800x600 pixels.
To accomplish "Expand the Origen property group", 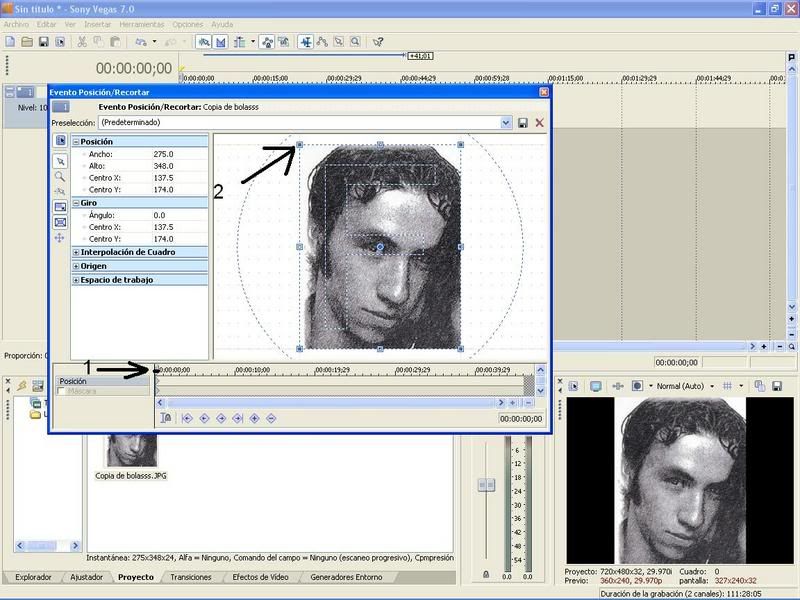I will pos(76,266).
